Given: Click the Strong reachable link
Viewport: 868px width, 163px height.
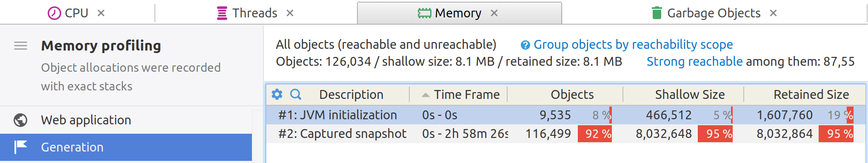Looking at the screenshot, I should coord(694,62).
